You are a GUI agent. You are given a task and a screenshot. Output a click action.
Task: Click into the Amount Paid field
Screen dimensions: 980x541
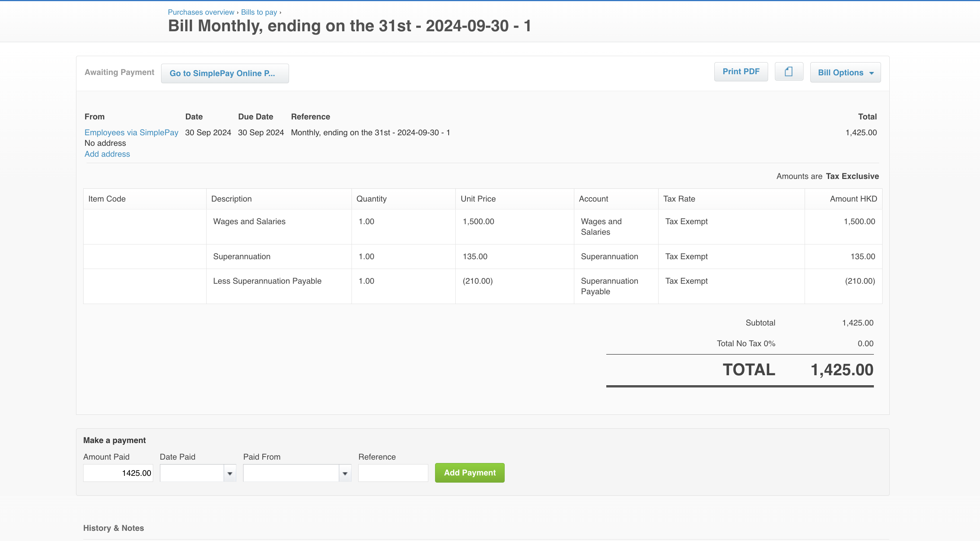[x=117, y=473]
